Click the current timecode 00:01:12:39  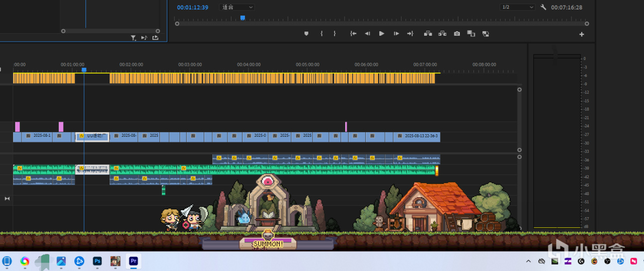pyautogui.click(x=193, y=7)
